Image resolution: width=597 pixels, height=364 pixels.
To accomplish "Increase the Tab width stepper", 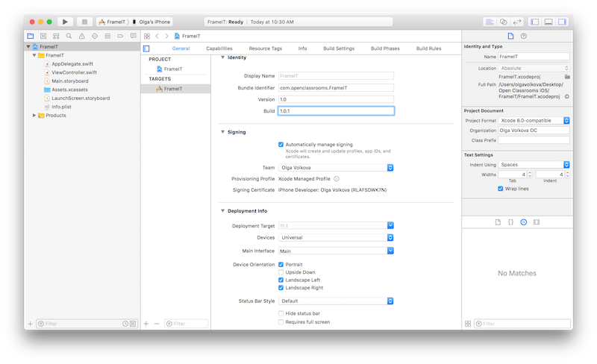I will (530, 173).
